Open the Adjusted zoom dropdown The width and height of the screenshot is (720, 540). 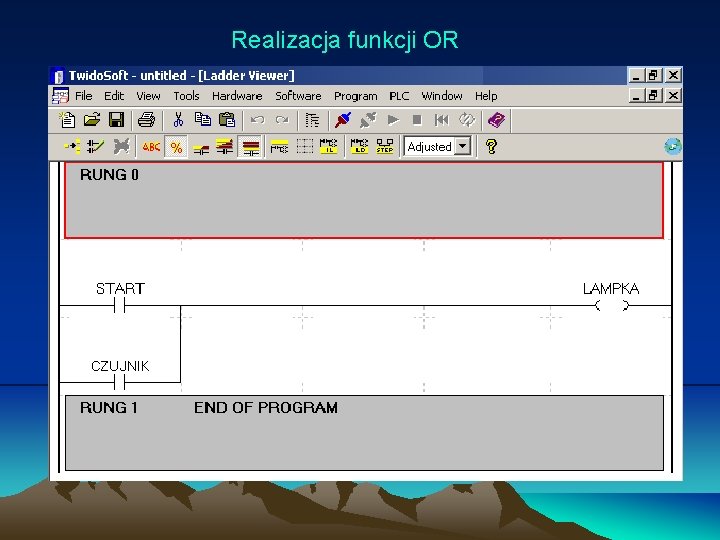(463, 146)
